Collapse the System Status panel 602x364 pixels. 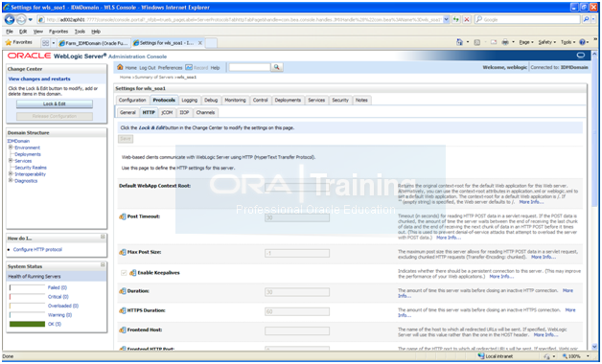pyautogui.click(x=103, y=265)
